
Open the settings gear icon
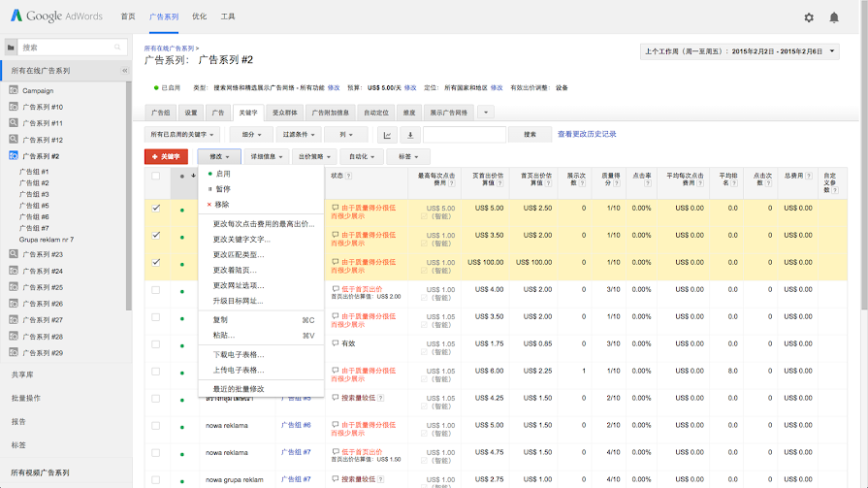(x=809, y=17)
